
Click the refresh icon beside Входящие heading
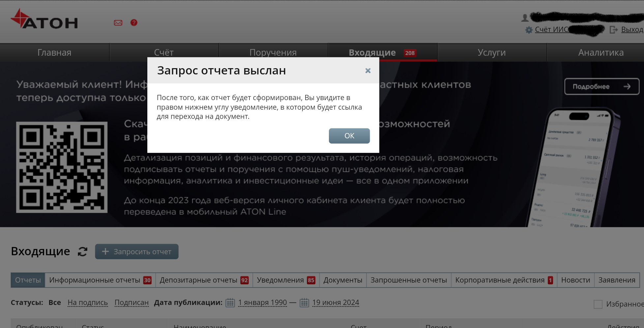[82, 252]
